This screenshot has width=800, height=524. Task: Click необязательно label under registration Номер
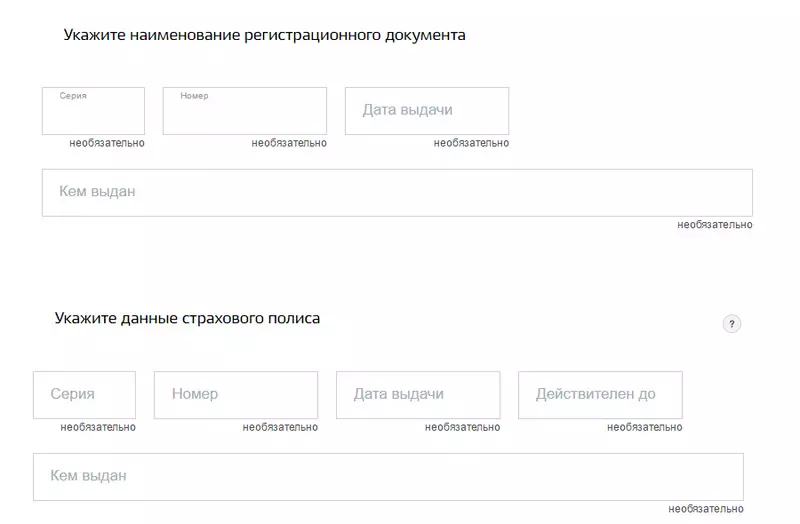pos(289,143)
